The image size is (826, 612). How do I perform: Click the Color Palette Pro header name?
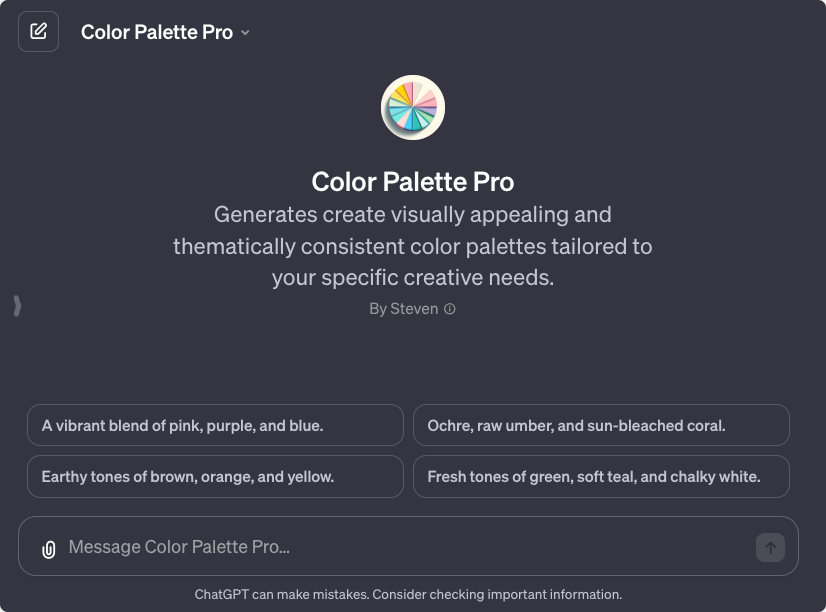point(159,31)
